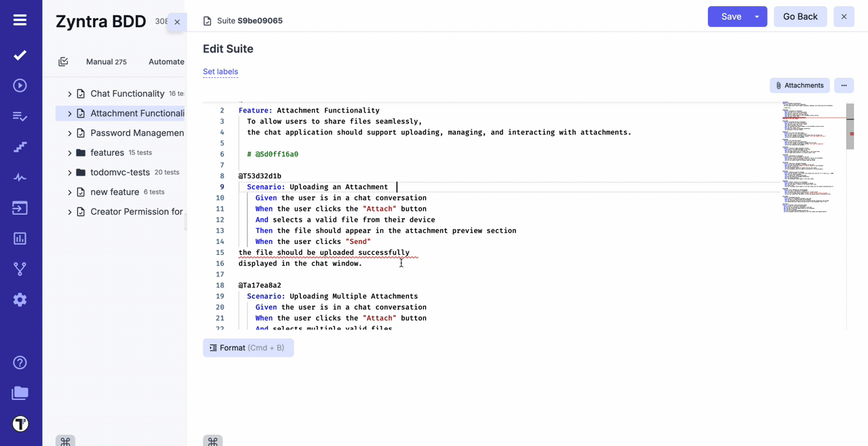The width and height of the screenshot is (868, 446).
Task: Click the folder icon of features
Action: pos(81,153)
